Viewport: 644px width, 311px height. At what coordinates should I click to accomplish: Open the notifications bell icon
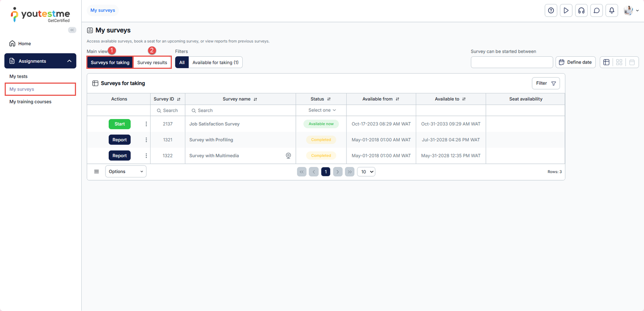coord(611,11)
